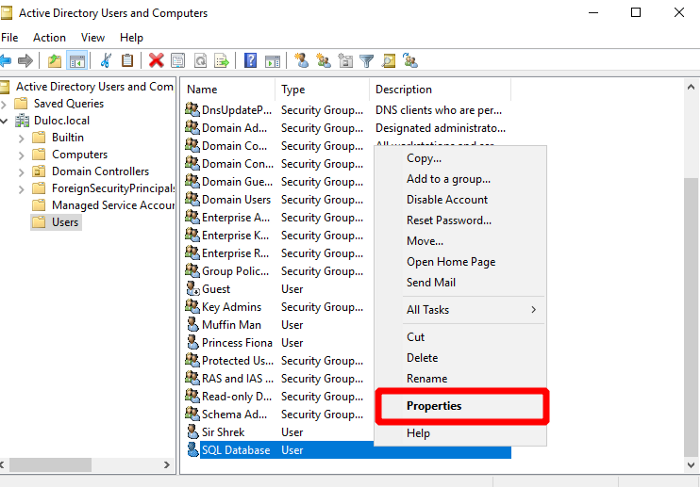Select Open Home Page in the context menu
The image size is (700, 487).
(460, 262)
